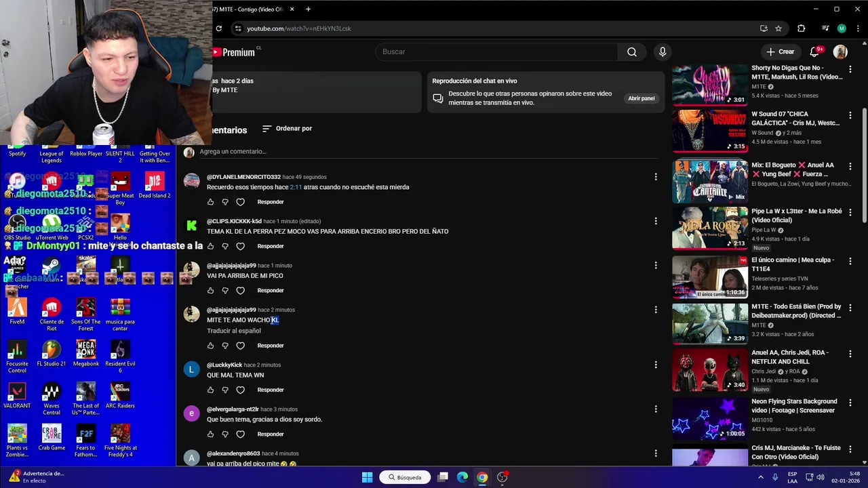868x488 pixels.
Task: Open 'musica para cantar' archive icon
Action: coord(120,315)
